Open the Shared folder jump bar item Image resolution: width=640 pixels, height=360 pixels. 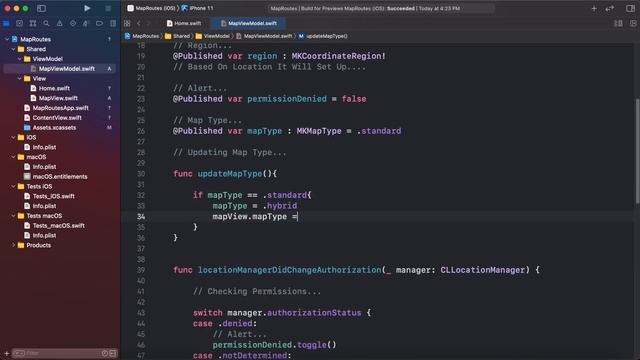tap(178, 36)
